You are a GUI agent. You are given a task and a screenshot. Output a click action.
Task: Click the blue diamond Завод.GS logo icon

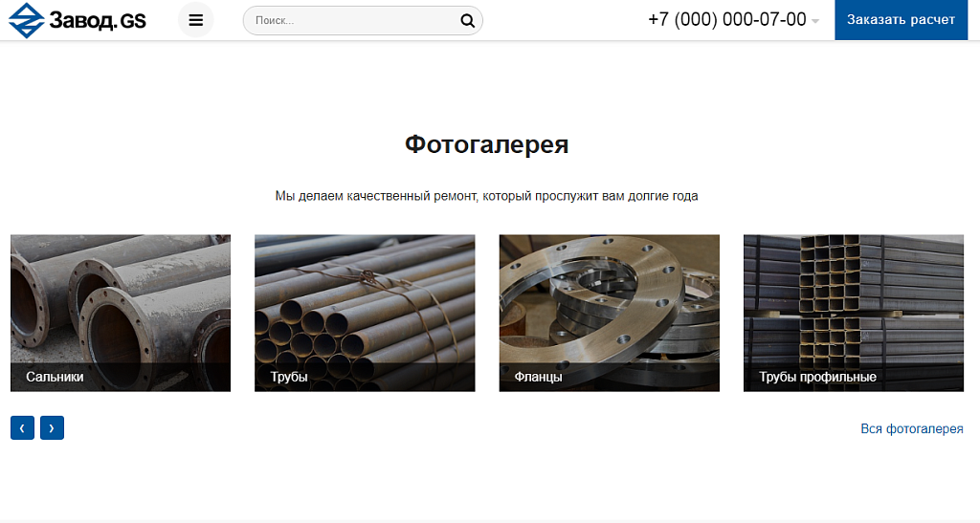tap(26, 20)
